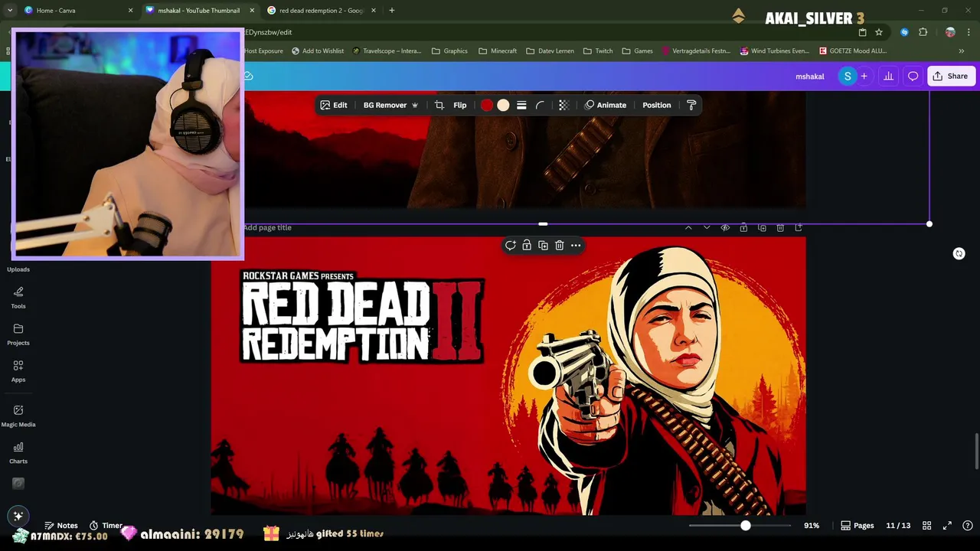Open the Pages view button
Image resolution: width=980 pixels, height=551 pixels.
click(857, 526)
